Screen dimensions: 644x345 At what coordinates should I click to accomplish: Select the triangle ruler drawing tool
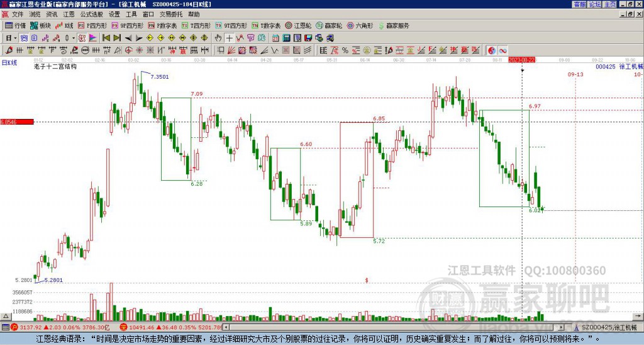118,50
